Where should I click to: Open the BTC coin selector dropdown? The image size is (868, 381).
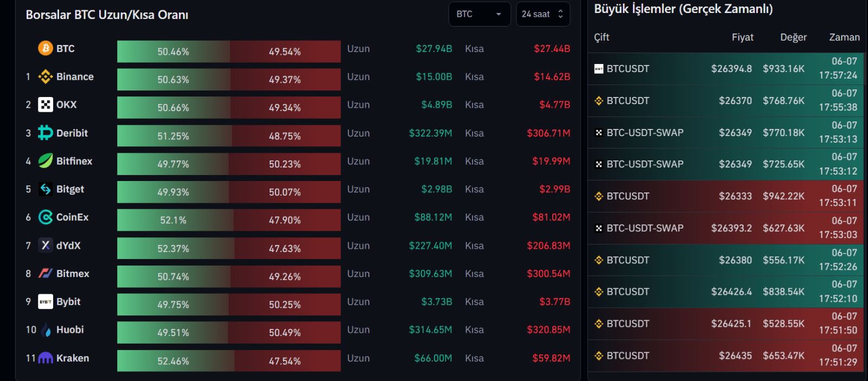[x=480, y=14]
